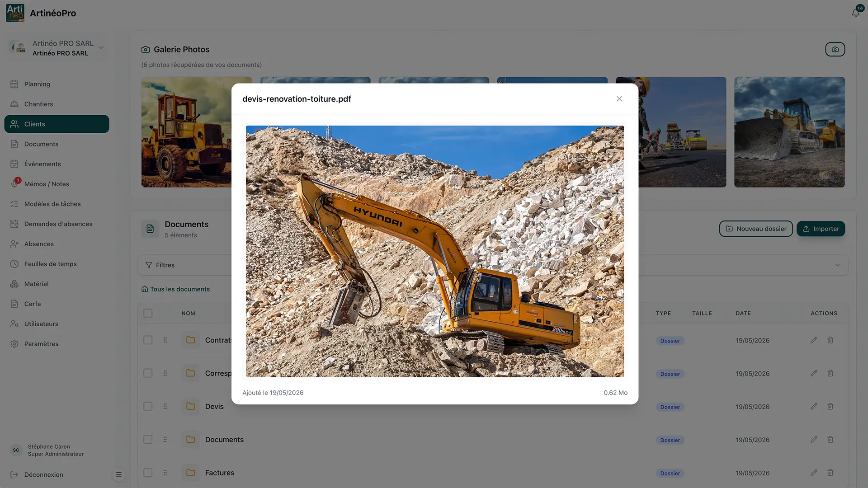The height and width of the screenshot is (488, 868).
Task: Open Événements in the sidebar
Action: [57, 164]
